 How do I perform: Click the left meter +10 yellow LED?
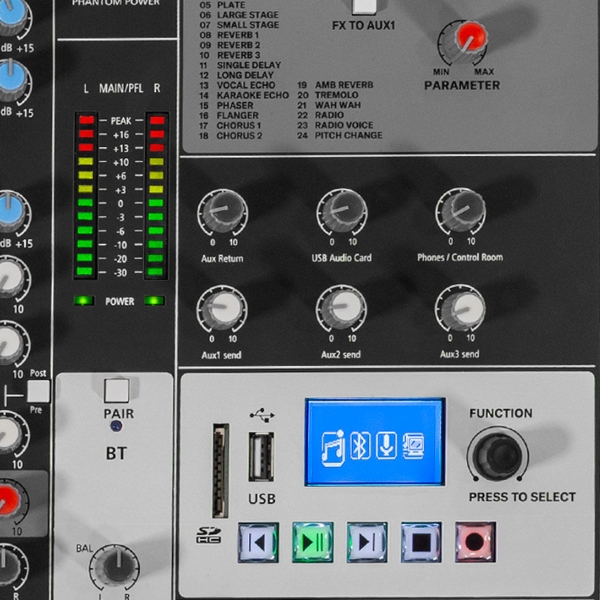(86, 161)
